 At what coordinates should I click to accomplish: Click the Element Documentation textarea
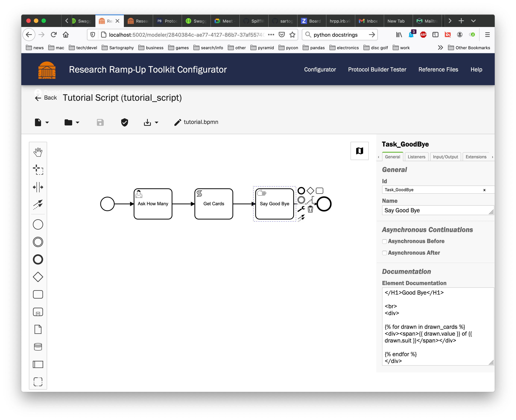(438, 326)
